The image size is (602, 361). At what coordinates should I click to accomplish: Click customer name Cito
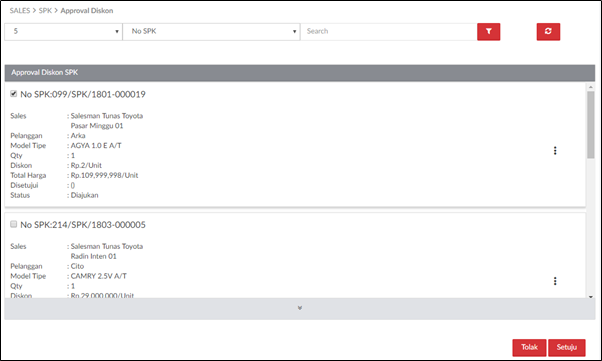(x=77, y=266)
